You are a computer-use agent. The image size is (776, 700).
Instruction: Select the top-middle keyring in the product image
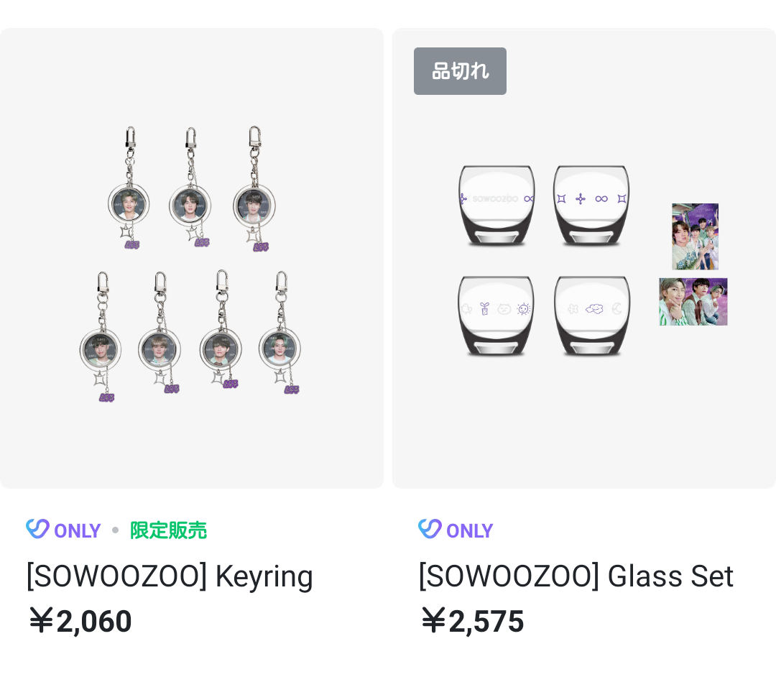(190, 203)
